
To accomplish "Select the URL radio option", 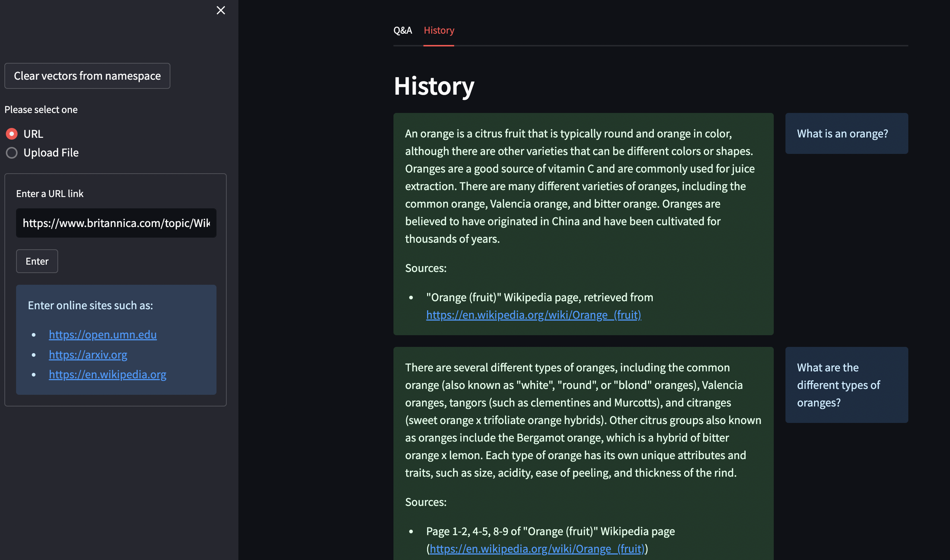I will pos(12,134).
